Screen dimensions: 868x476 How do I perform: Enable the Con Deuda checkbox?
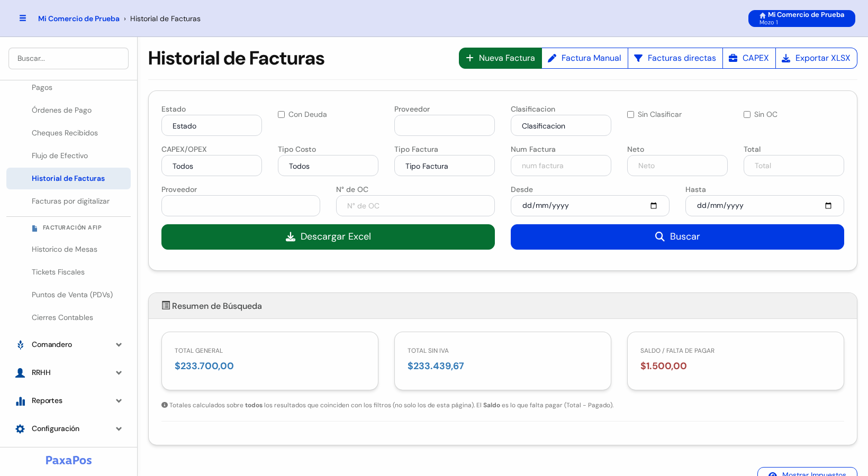282,115
